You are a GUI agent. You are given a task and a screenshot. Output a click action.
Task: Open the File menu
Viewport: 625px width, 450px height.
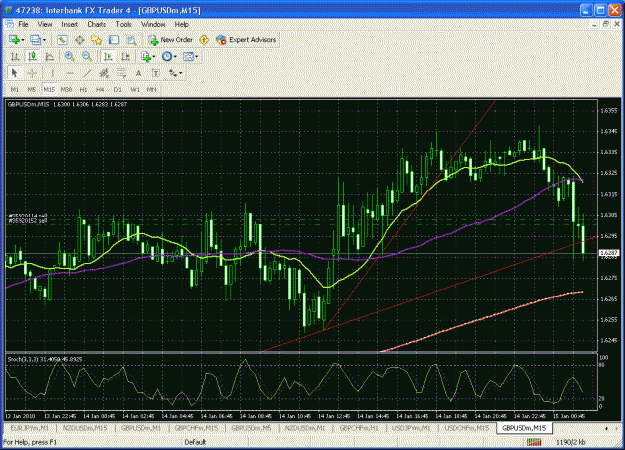tap(24, 24)
